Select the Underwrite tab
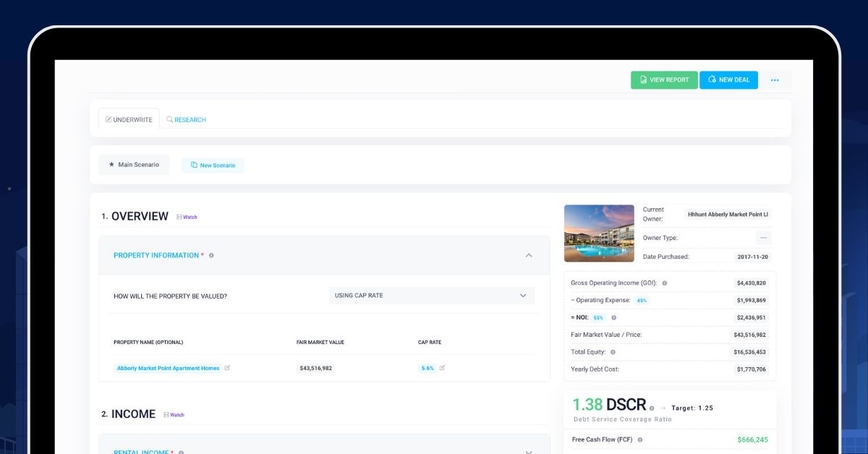This screenshot has height=454, width=868. tap(129, 120)
